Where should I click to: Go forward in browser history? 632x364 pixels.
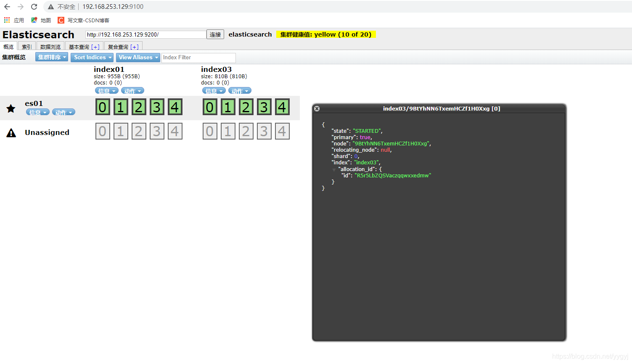click(21, 7)
